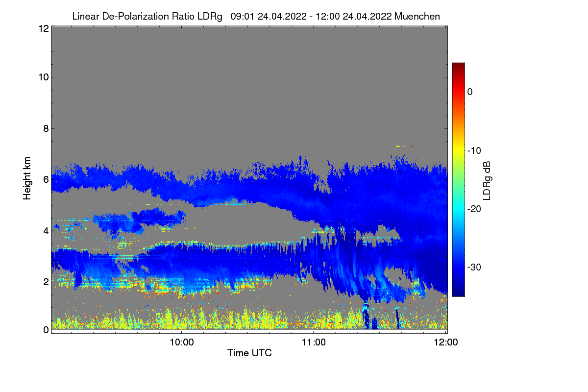Click the 10:00 time axis tick label
The width and height of the screenshot is (588, 392).
[x=181, y=343]
